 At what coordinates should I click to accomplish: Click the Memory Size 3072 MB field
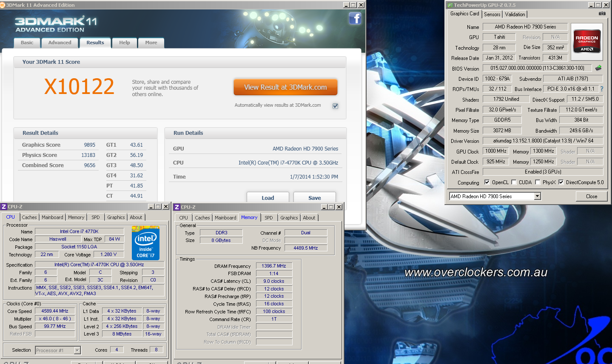[x=502, y=131]
